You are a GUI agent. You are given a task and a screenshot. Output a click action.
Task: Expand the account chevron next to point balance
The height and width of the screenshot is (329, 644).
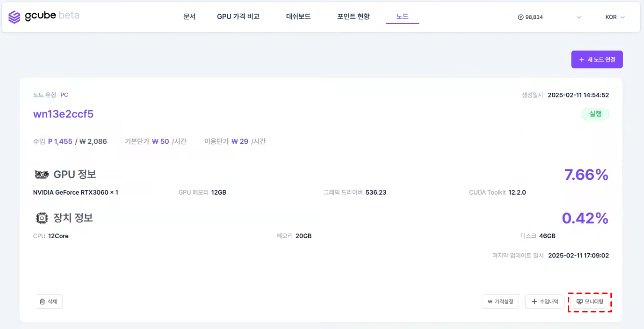pos(579,18)
